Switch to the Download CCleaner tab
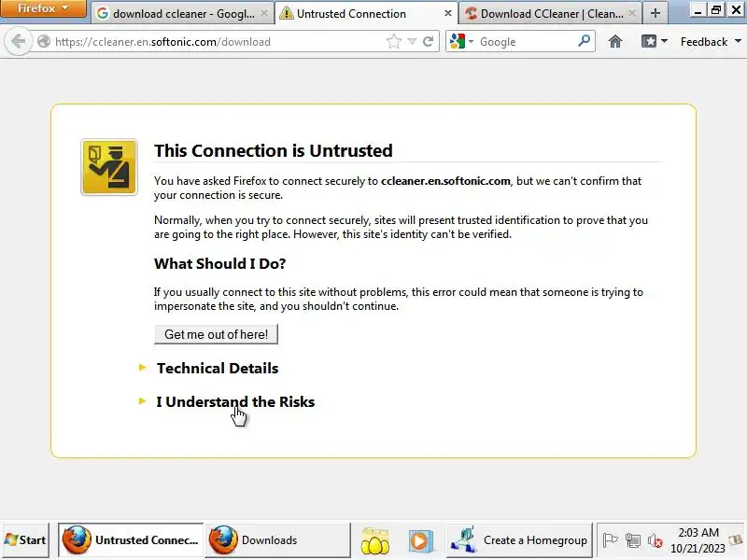747x560 pixels. coord(550,14)
